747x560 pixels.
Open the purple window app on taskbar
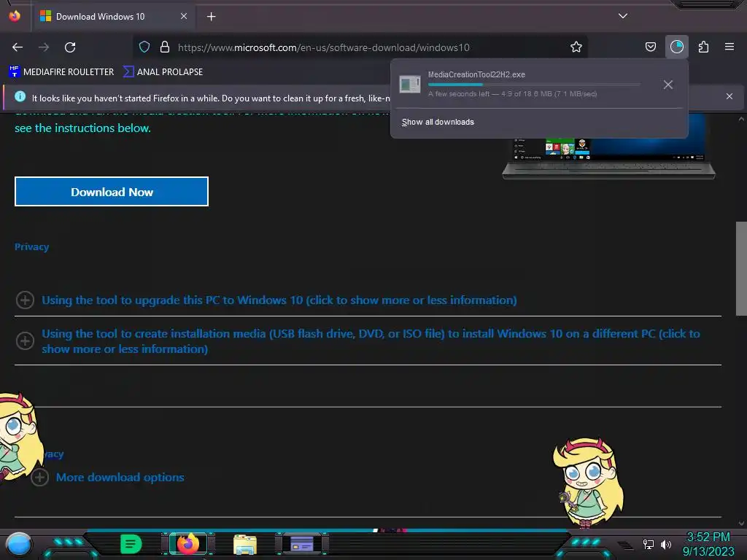(302, 543)
